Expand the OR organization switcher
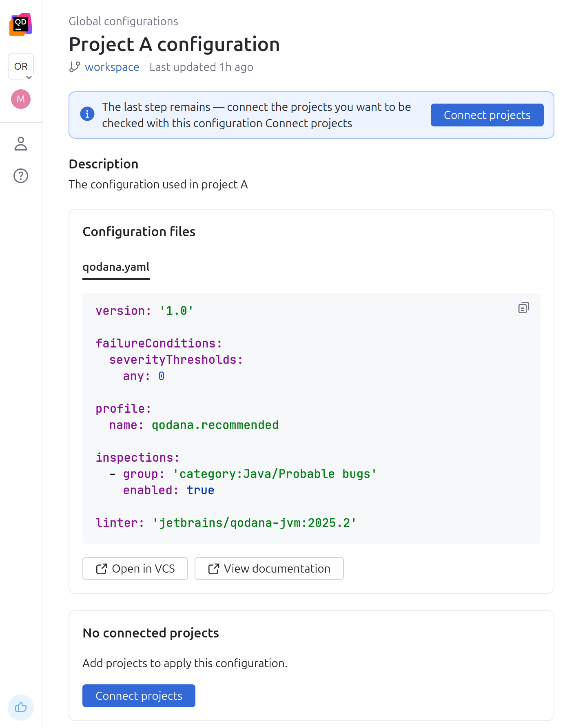This screenshot has width=576, height=728. (21, 66)
